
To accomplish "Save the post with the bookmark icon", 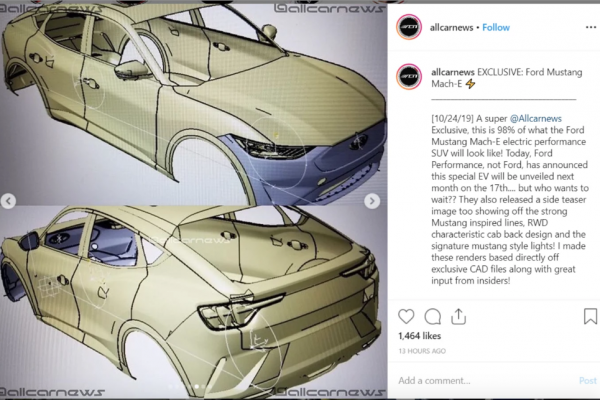I will 590,316.
